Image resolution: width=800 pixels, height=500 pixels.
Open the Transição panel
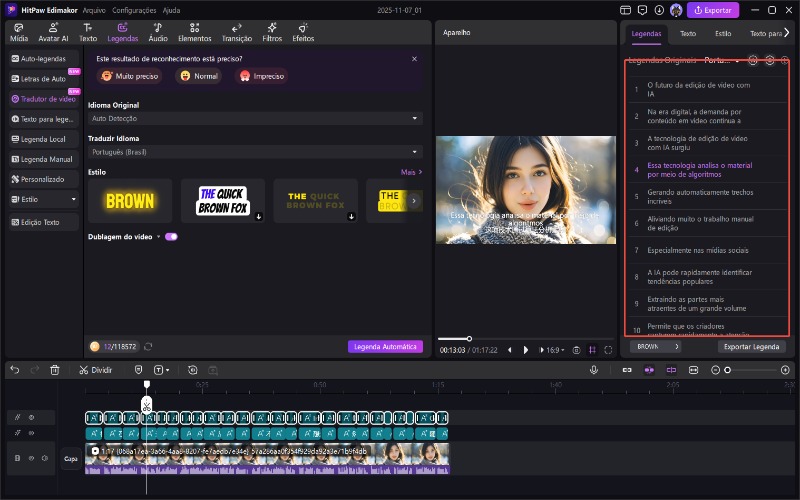click(x=236, y=32)
